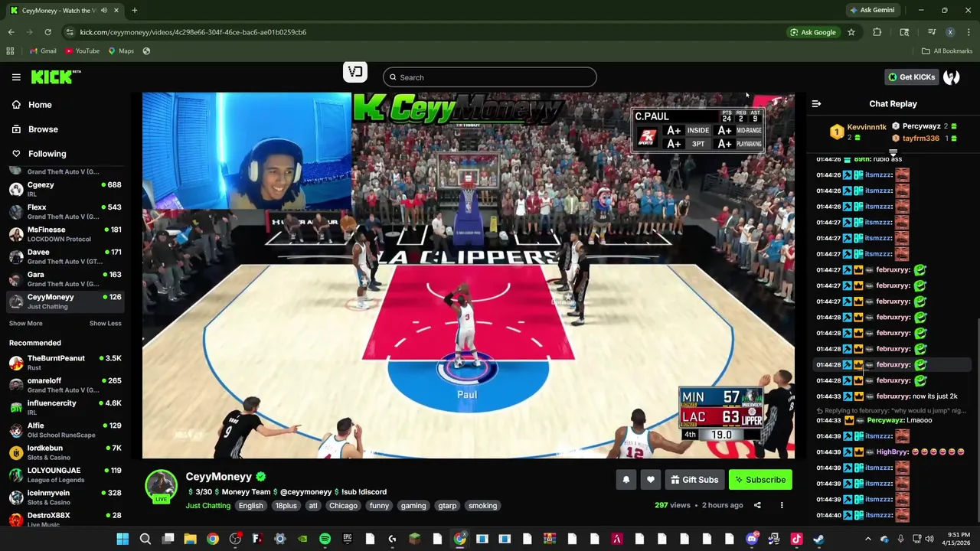Open Cgeezy channel in following list
Viewport: 980px width, 551px height.
coord(65,189)
